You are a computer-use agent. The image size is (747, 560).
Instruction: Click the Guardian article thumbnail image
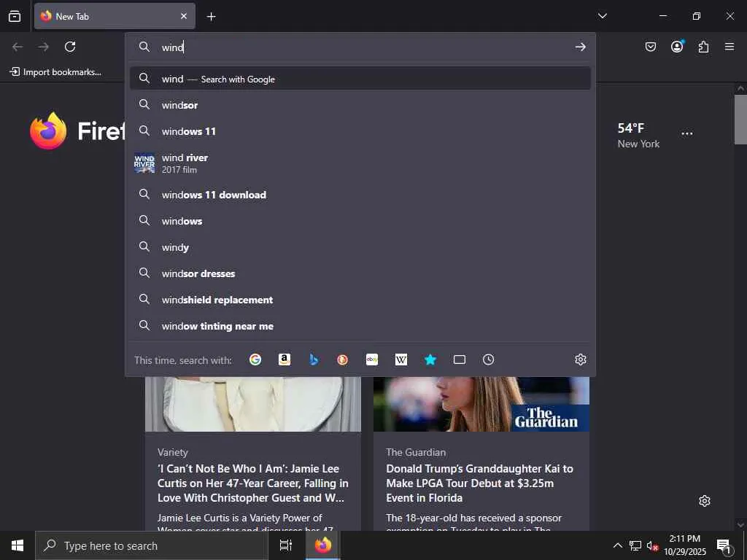(x=481, y=404)
